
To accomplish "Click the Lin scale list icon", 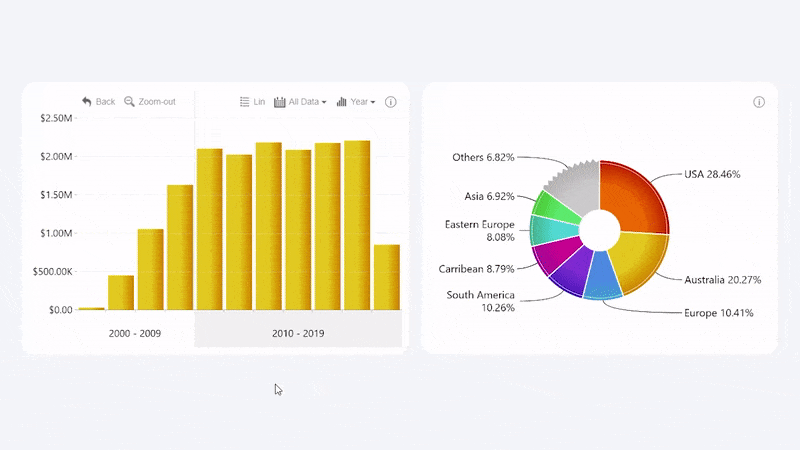I will click(x=245, y=102).
